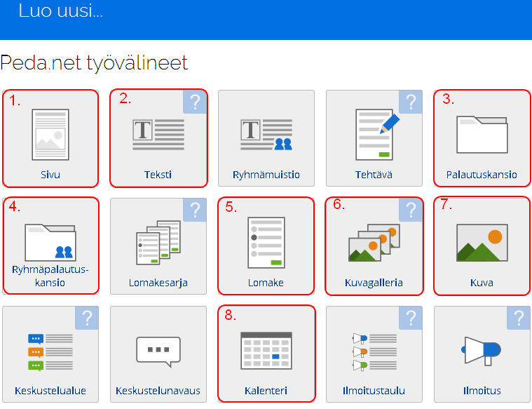The image size is (532, 409).
Task: Open the Palautuskansio folder icon
Action: click(482, 135)
